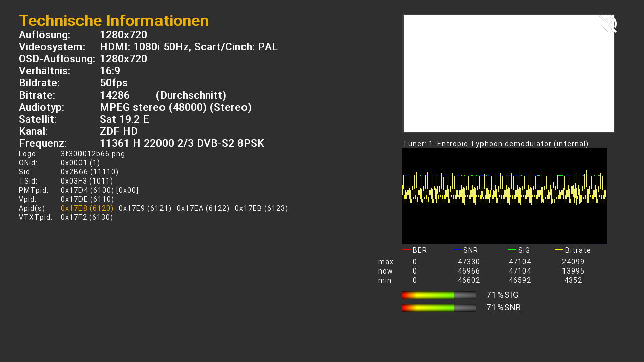
Task: Click the channel name ZDF HD
Action: 119,131
